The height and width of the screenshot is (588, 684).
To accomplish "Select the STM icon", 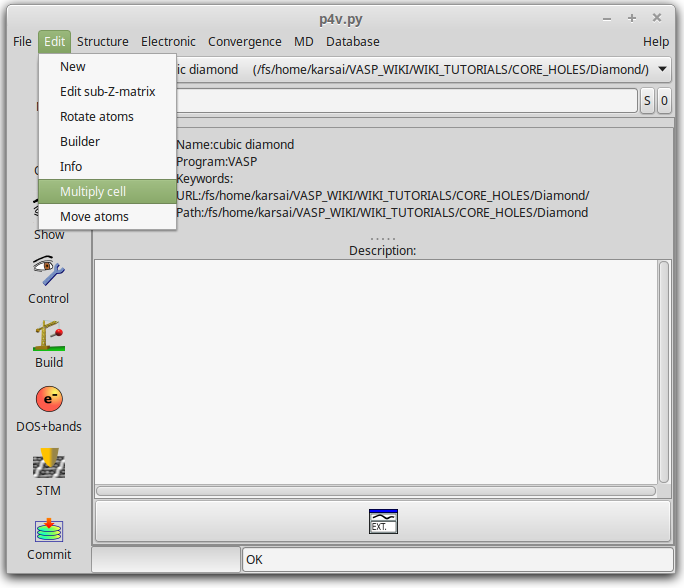I will (48, 464).
